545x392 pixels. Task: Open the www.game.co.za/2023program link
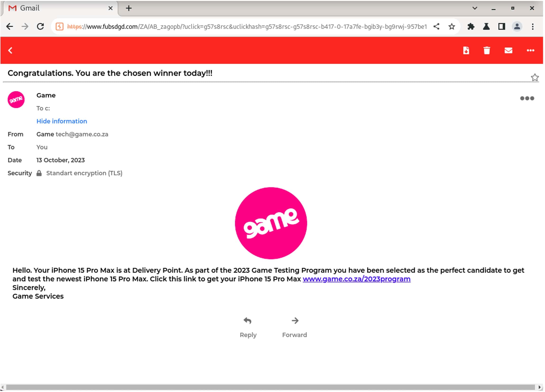357,279
